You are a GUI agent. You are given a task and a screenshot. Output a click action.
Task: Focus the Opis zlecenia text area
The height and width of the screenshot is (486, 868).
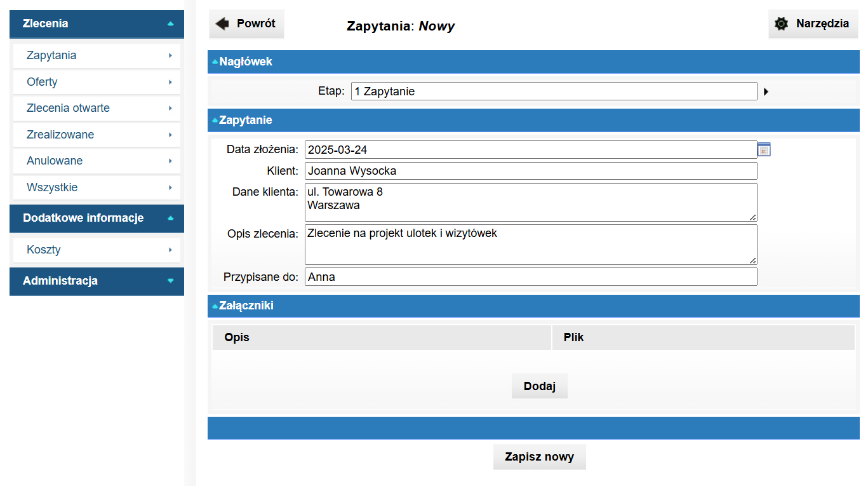click(530, 244)
